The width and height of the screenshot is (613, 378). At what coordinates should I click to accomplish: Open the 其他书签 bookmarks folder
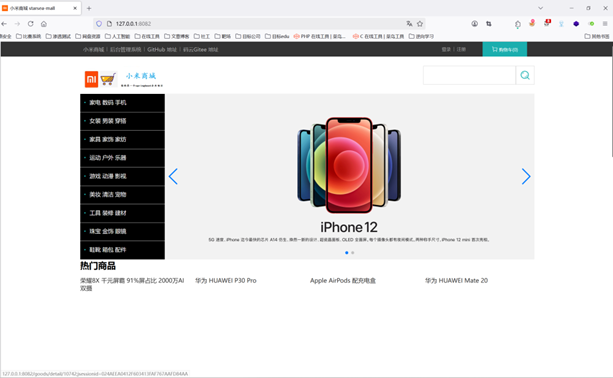point(597,36)
